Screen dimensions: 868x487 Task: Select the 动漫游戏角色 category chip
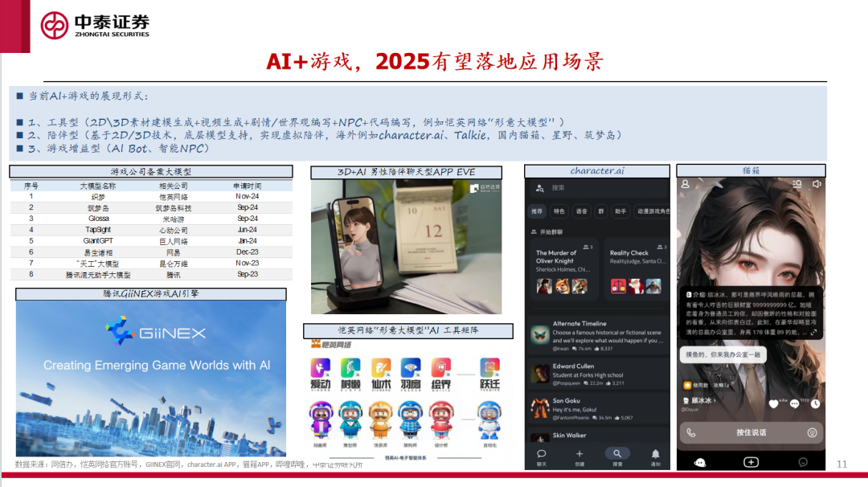[x=652, y=211]
